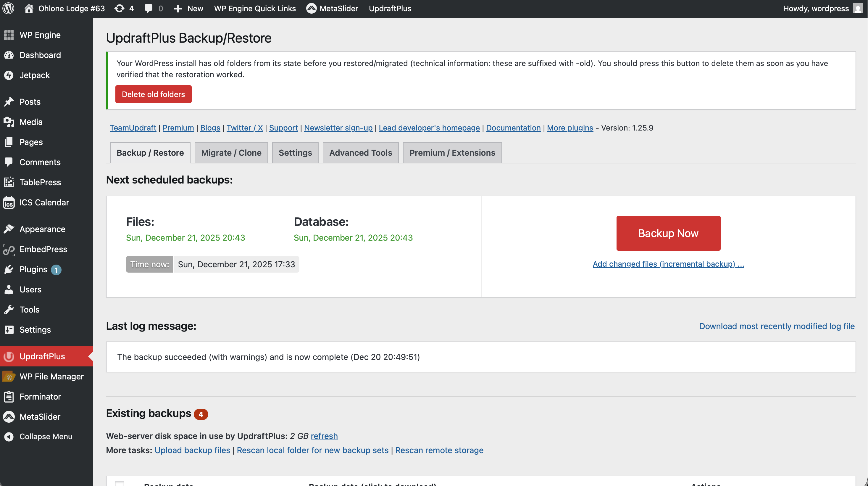The image size is (868, 486).
Task: Open the New content dropdown in admin bar
Action: (x=189, y=8)
